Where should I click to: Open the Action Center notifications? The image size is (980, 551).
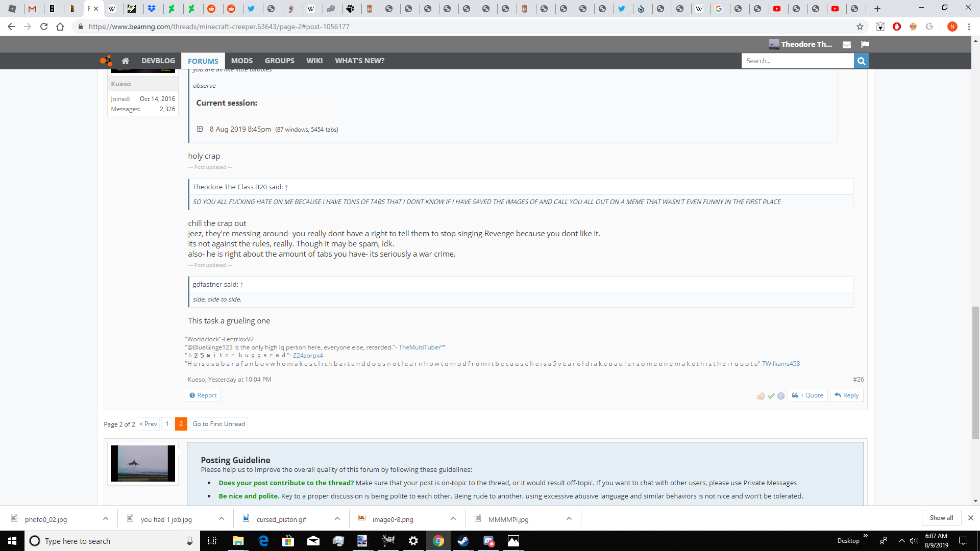[x=963, y=541]
